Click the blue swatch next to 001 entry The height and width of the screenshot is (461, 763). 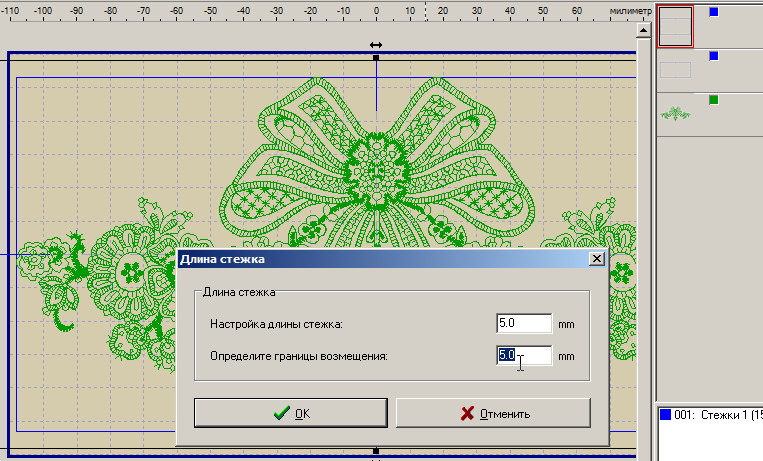pyautogui.click(x=665, y=415)
